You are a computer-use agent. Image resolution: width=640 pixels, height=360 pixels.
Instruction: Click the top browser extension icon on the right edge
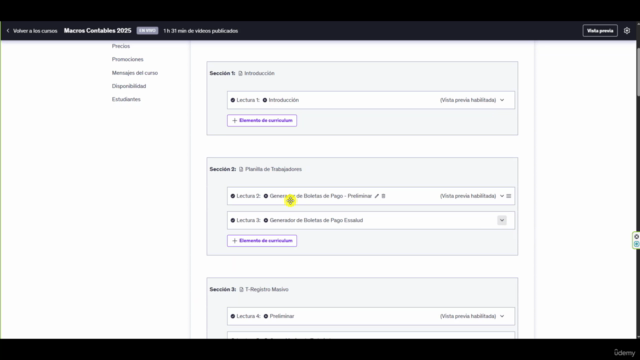coord(636,237)
